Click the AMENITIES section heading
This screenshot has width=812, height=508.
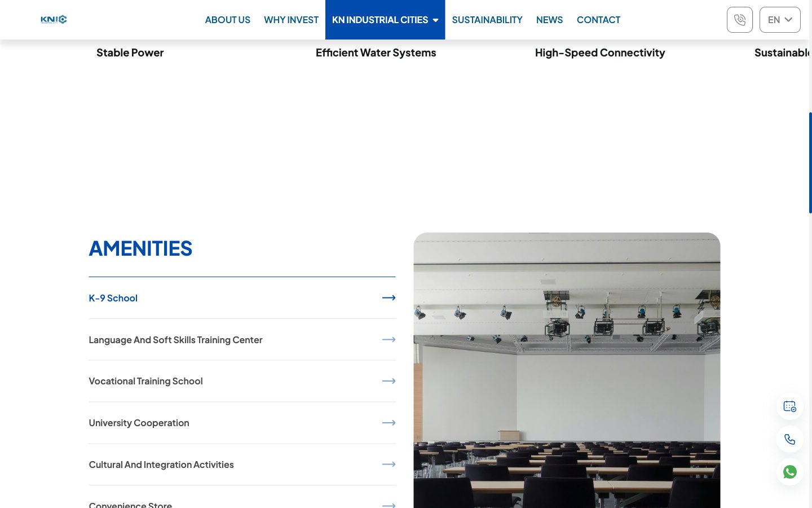[140, 248]
